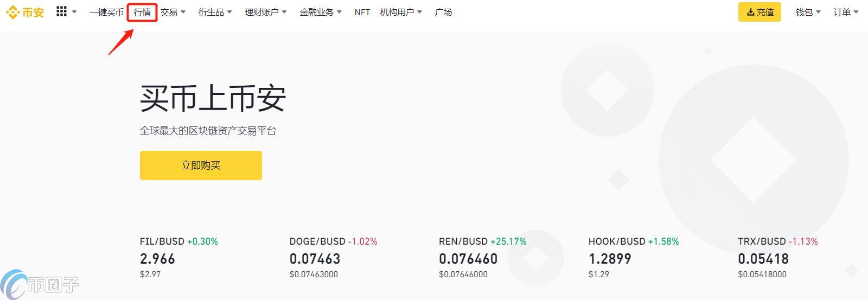868x300 pixels.
Task: Click the 立即购买 buy now button
Action: point(201,165)
